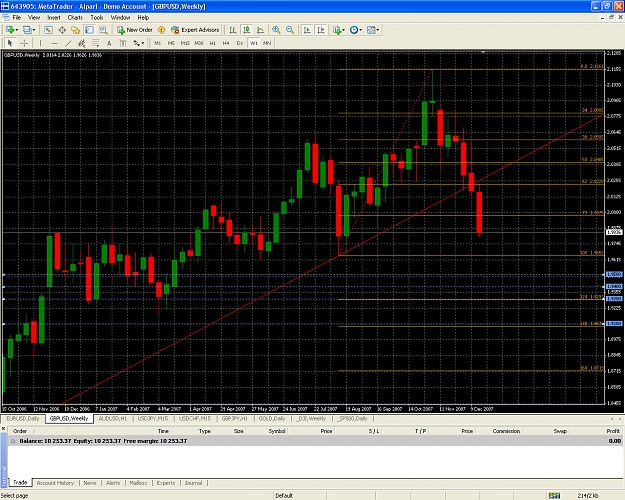Select the Horizontal Line tool
Viewport: 625px width, 500px height.
[55, 43]
